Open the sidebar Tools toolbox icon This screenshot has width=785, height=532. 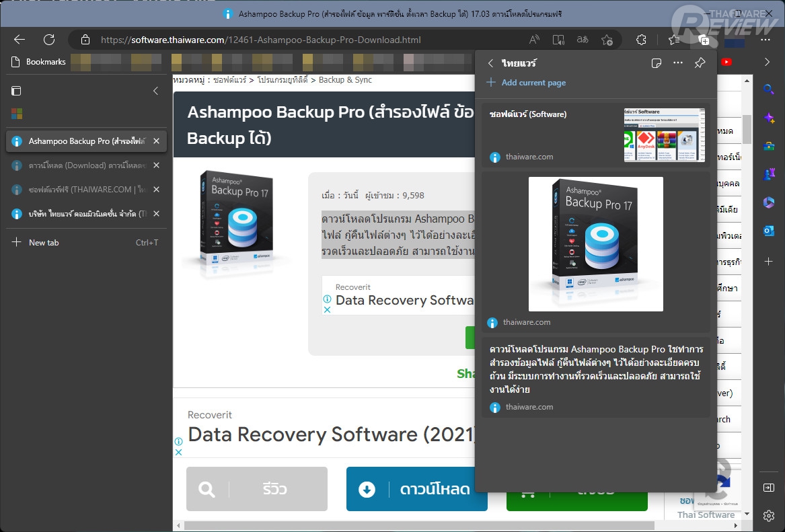click(x=768, y=146)
